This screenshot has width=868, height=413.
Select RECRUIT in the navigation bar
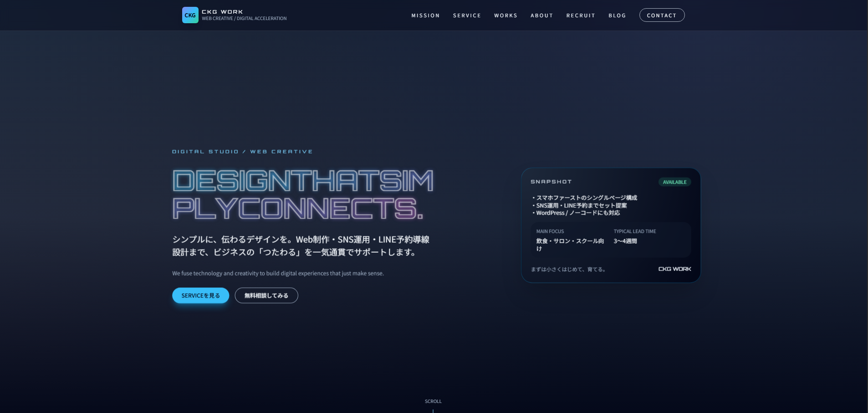pos(580,15)
